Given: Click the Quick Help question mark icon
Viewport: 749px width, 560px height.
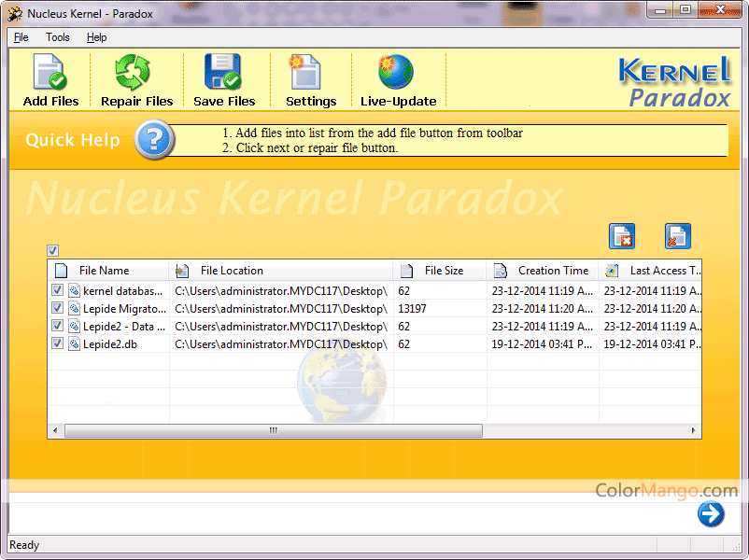Looking at the screenshot, I should (x=154, y=140).
